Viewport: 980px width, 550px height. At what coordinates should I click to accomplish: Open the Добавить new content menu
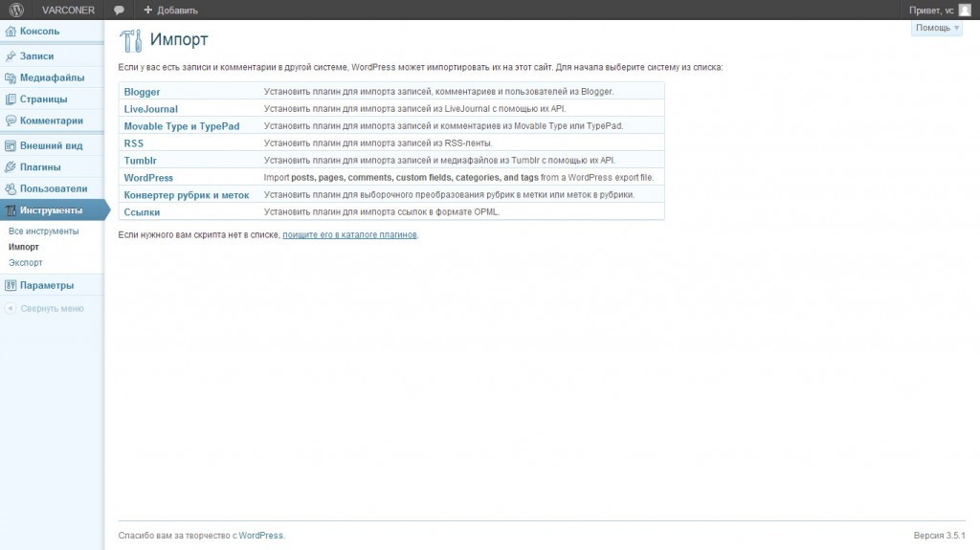pos(170,10)
